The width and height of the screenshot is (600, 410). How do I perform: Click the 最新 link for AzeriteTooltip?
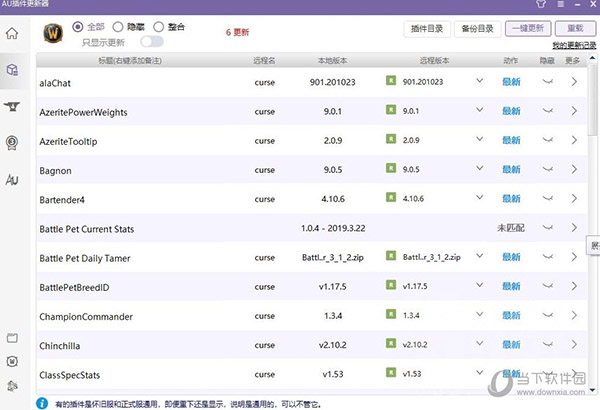(511, 140)
